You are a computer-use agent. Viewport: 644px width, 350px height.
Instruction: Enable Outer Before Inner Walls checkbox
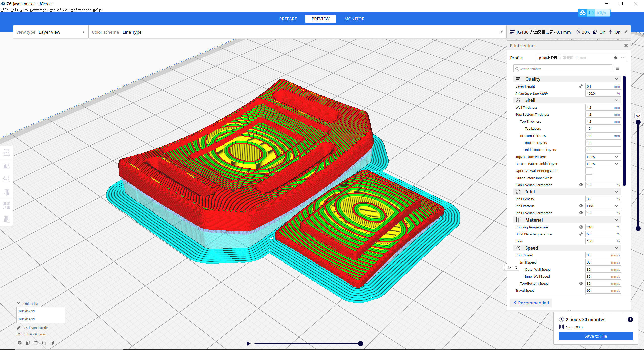(589, 178)
